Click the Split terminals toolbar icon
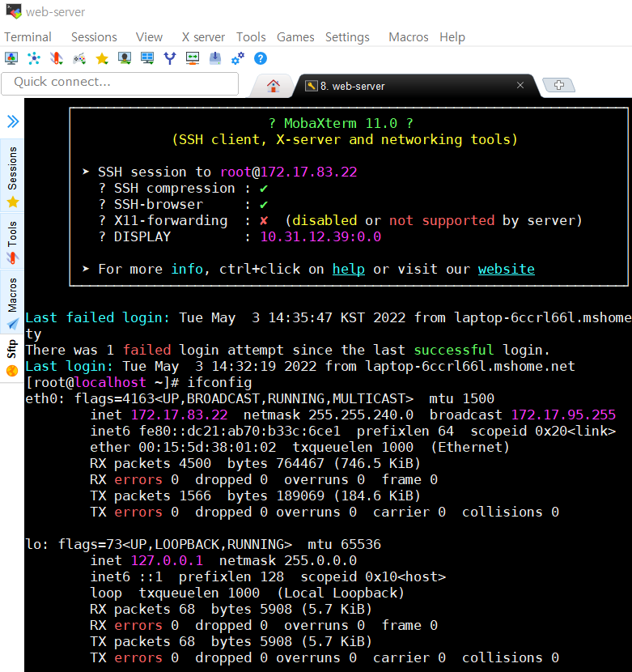 click(147, 57)
